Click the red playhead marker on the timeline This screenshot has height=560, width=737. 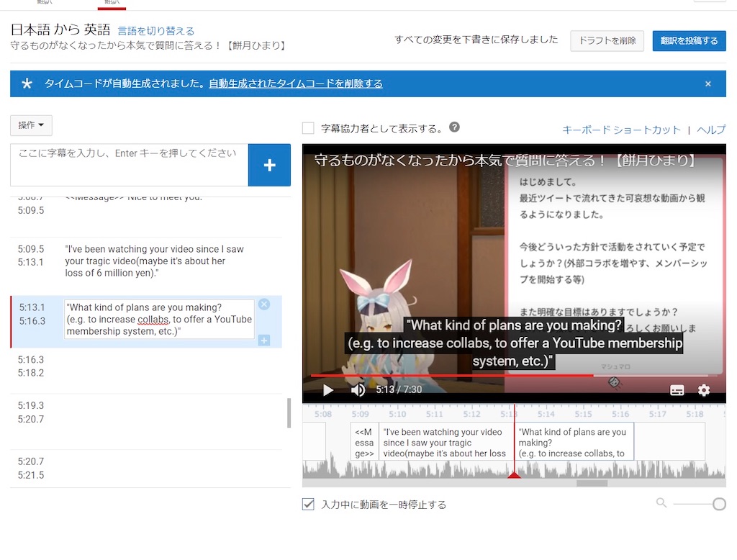coord(514,475)
